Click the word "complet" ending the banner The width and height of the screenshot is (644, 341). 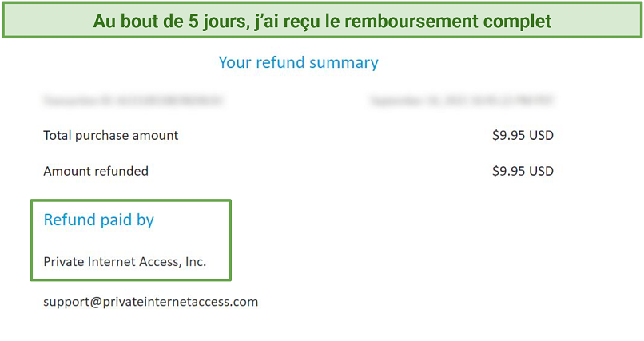(518, 22)
